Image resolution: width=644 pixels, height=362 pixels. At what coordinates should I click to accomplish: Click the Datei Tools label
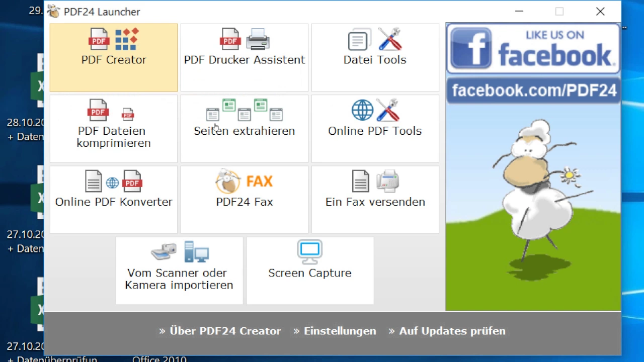click(375, 60)
